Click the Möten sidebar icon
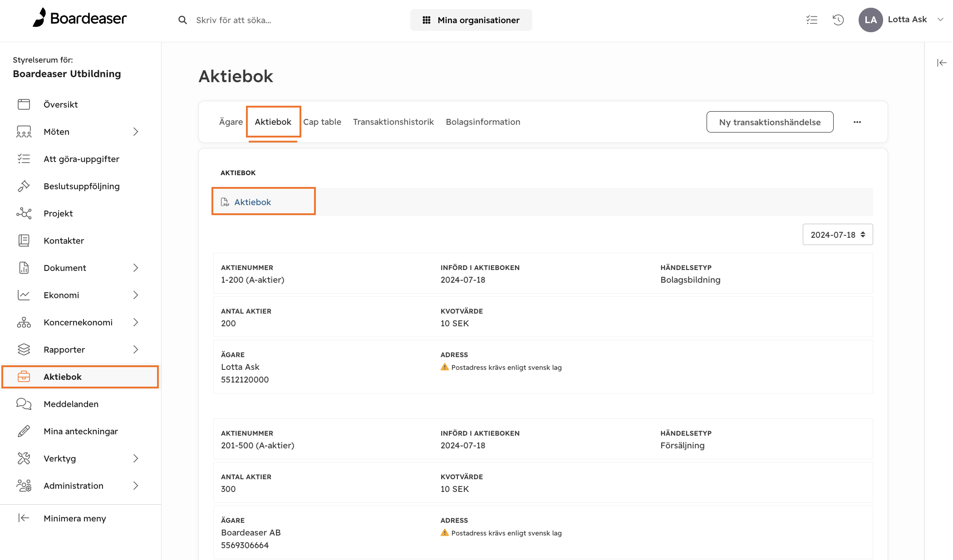The width and height of the screenshot is (953, 560). pos(24,132)
